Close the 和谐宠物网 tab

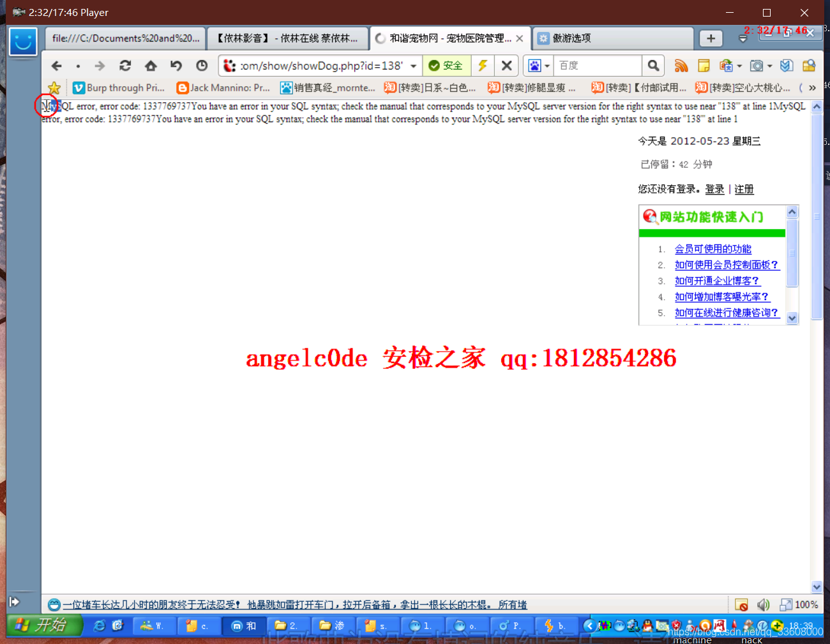(520, 38)
